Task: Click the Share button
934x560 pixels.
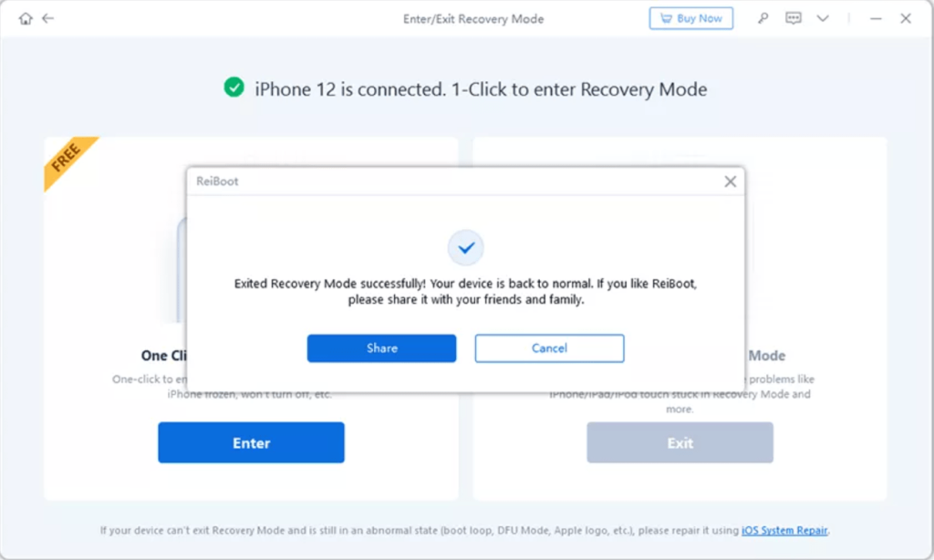Action: [382, 347]
